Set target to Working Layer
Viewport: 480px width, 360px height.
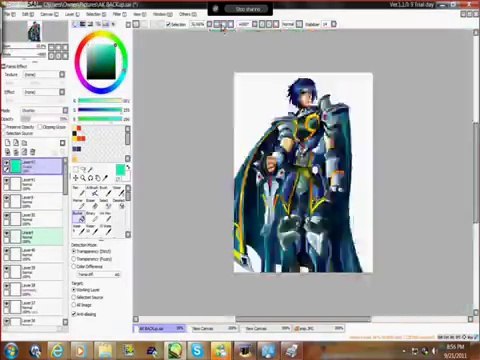[74, 290]
